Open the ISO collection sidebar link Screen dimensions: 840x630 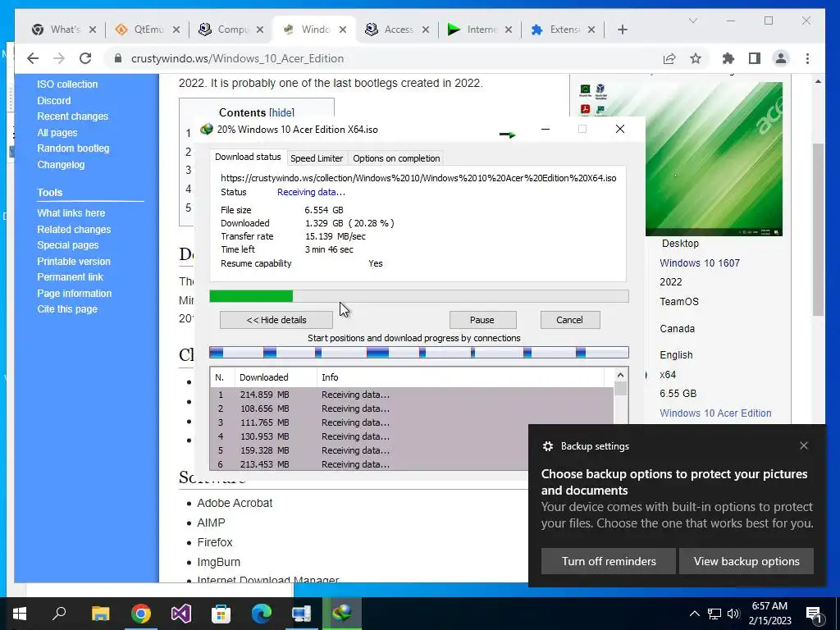pyautogui.click(x=67, y=84)
